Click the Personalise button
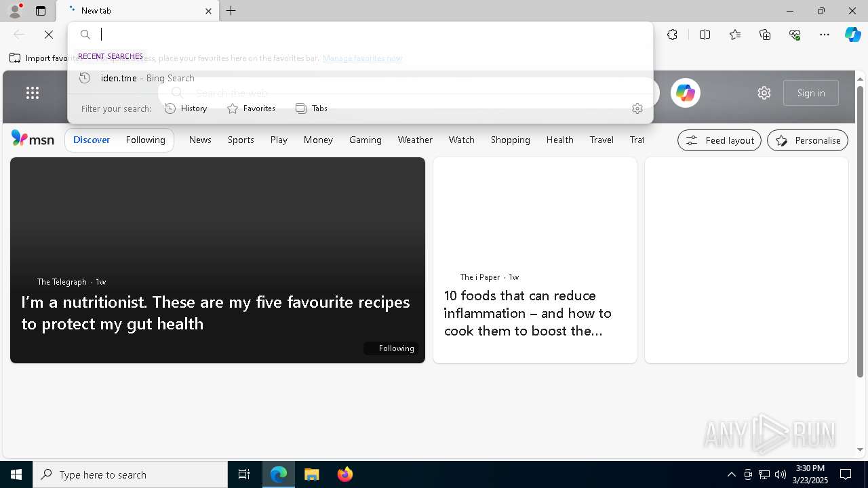 [808, 140]
